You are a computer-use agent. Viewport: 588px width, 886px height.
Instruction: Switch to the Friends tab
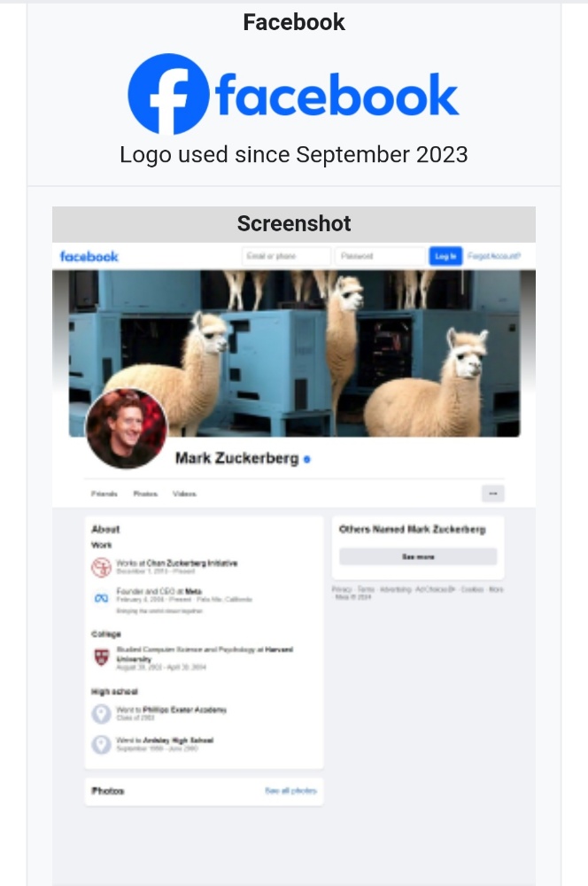(x=104, y=494)
